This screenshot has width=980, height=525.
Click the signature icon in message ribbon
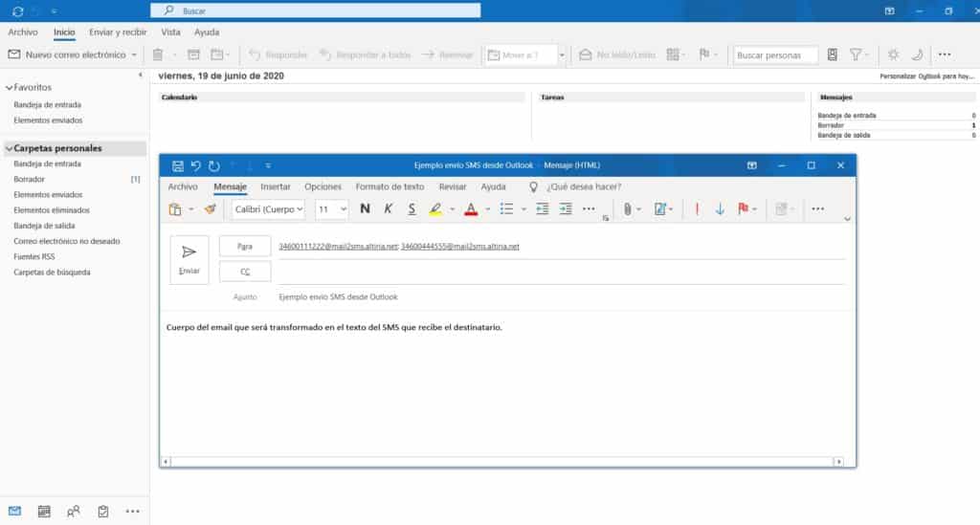tap(660, 209)
